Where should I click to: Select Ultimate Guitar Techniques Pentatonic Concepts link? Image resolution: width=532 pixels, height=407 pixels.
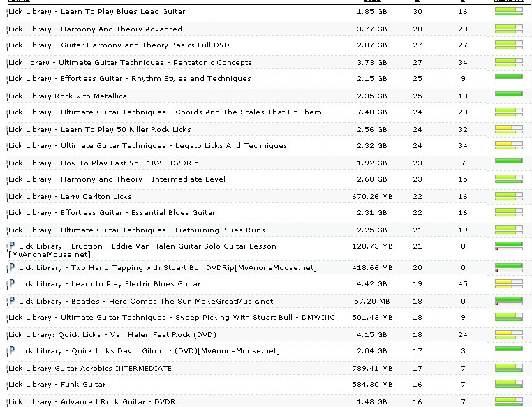click(130, 62)
